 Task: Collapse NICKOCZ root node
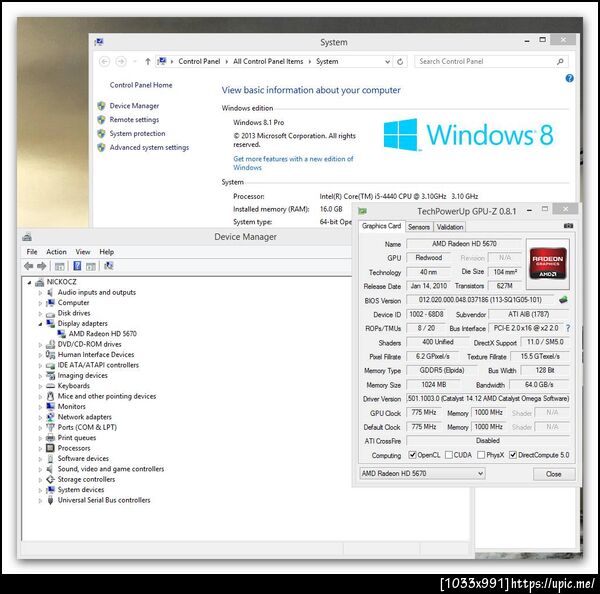point(29,282)
